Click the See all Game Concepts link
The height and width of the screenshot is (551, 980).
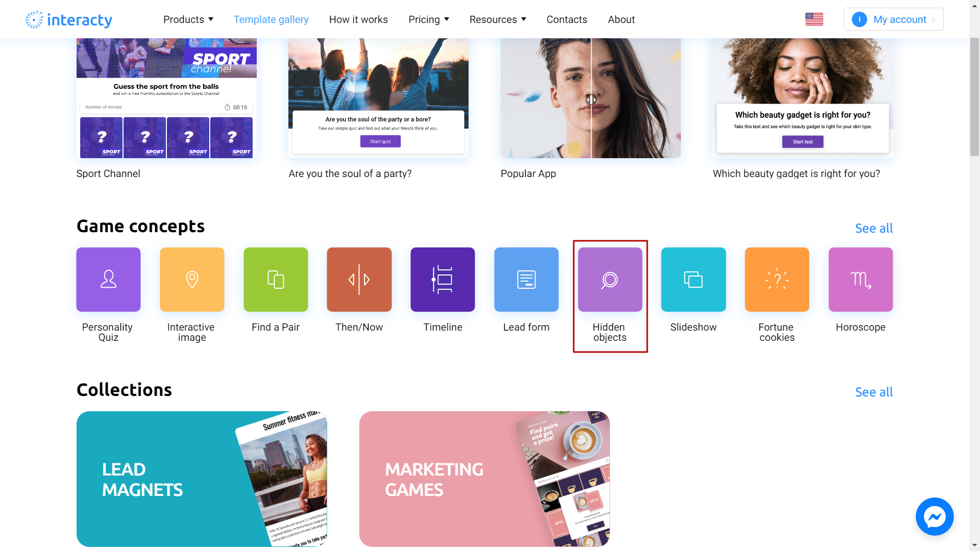tap(874, 228)
